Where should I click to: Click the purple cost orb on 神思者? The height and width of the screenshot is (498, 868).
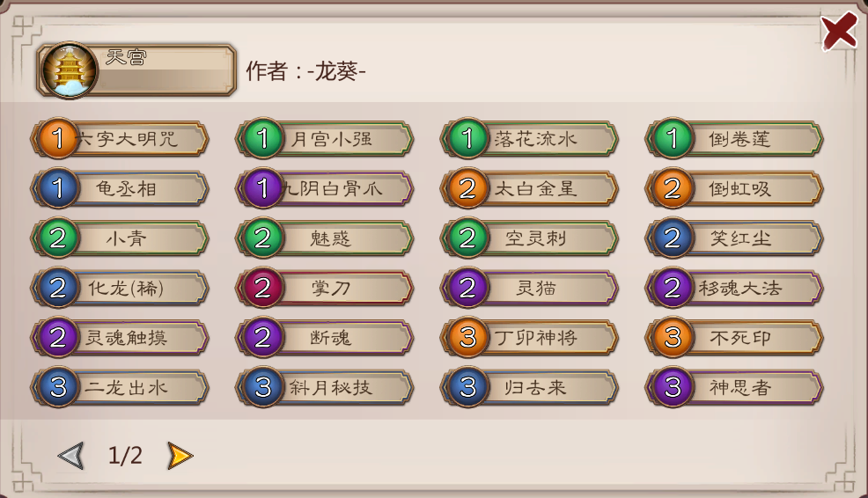[x=673, y=387]
